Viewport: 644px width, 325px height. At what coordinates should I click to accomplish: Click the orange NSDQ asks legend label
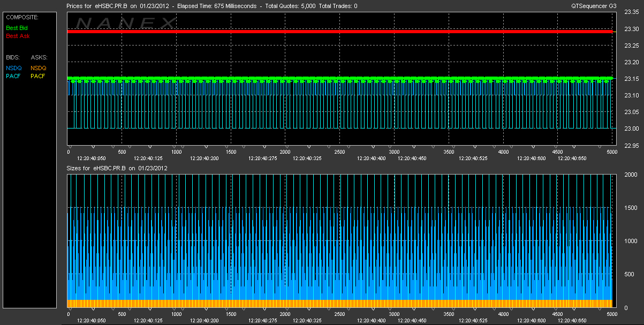39,68
